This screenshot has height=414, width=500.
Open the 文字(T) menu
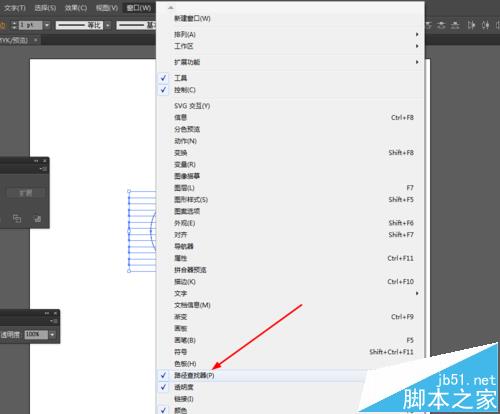coord(14,8)
